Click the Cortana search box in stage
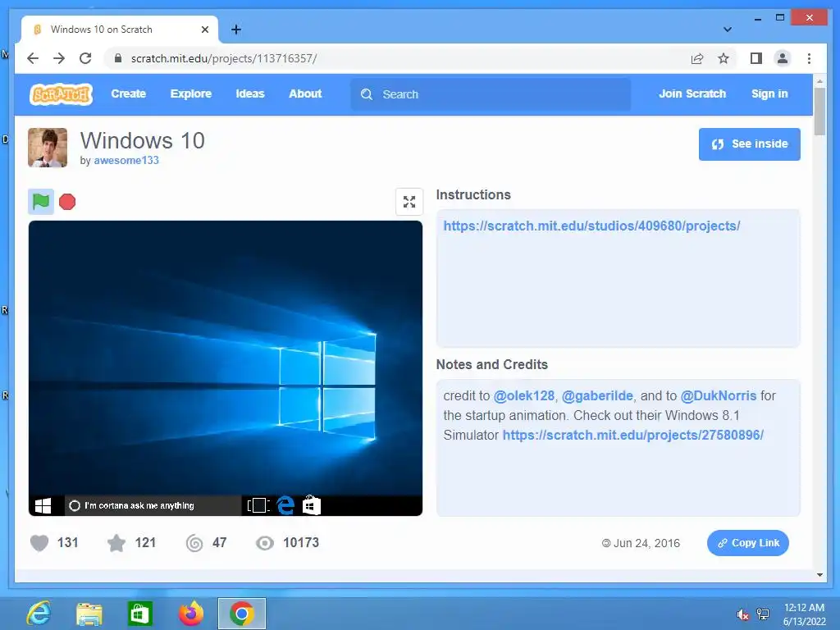 click(153, 505)
